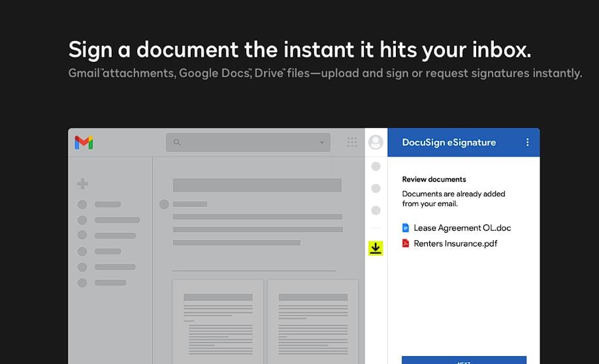Click the Review documents heading

[x=434, y=179]
